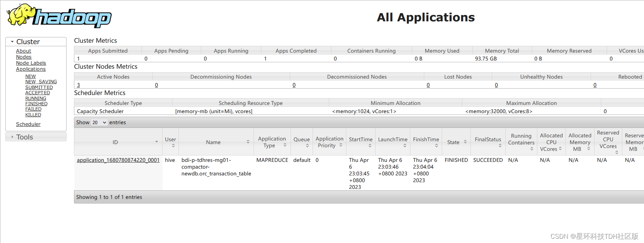
Task: Sort by Reserved CPU VCores arrows
Action: point(617,152)
